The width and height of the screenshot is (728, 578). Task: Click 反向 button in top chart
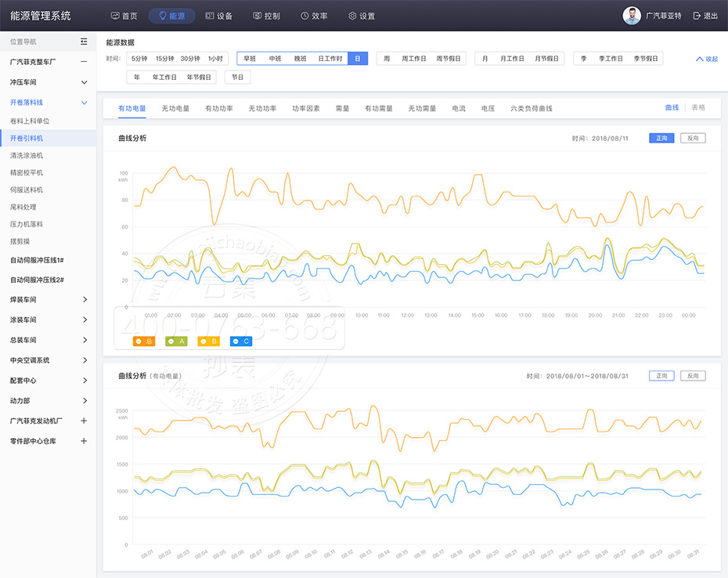(x=692, y=138)
